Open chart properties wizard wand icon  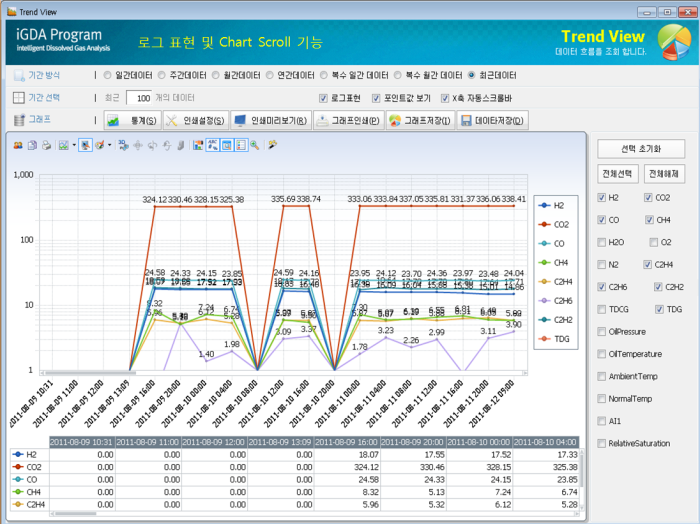pos(272,145)
